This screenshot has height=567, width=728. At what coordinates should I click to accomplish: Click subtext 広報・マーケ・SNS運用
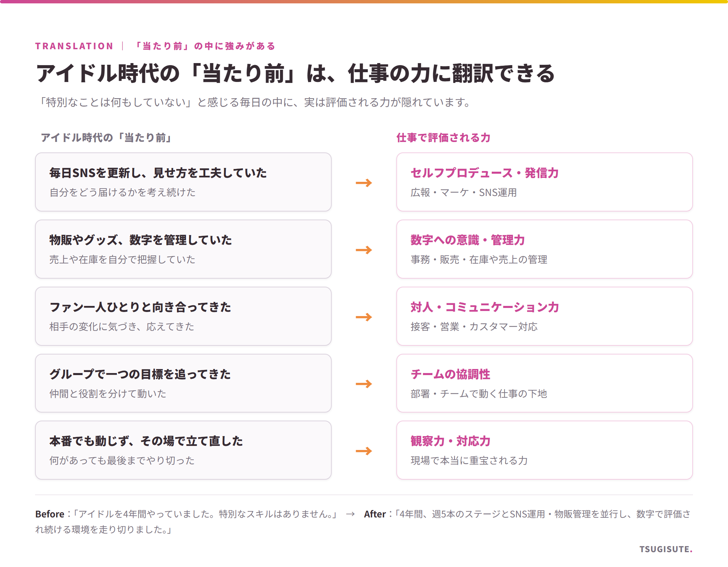(464, 192)
